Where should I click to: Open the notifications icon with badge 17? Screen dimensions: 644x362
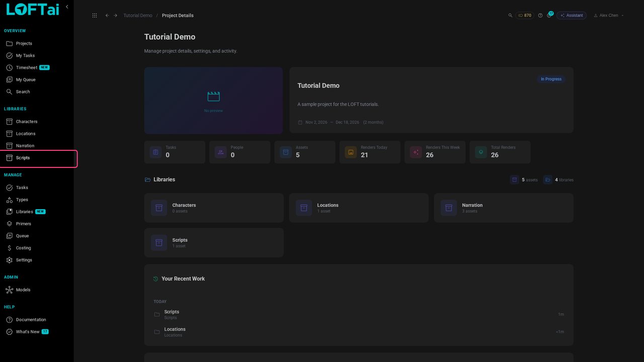[549, 15]
